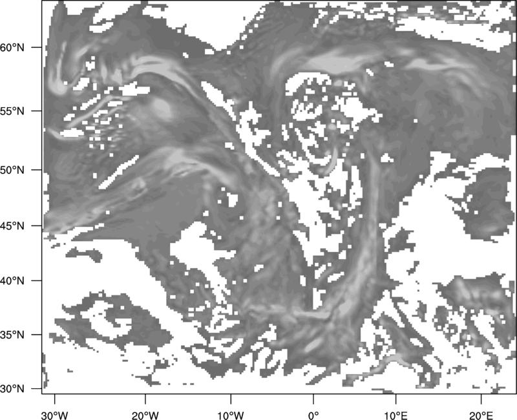The height and width of the screenshot is (420, 517).
Task: Click the 10°W longitude label
Action: tap(231, 415)
